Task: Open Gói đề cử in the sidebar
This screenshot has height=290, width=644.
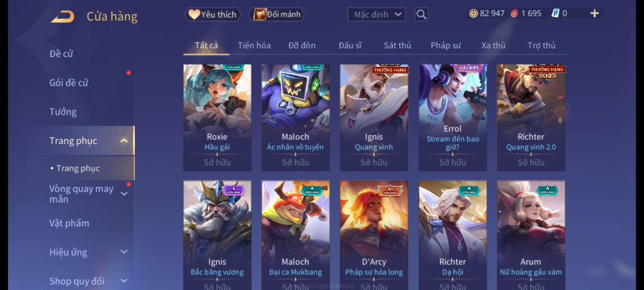Action: pos(69,83)
